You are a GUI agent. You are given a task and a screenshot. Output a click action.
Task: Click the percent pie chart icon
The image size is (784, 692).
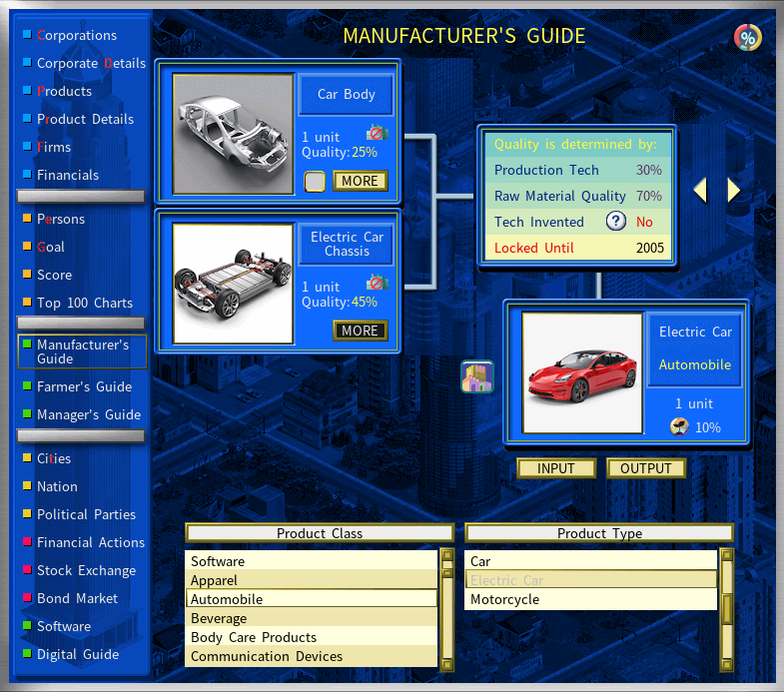tap(747, 38)
